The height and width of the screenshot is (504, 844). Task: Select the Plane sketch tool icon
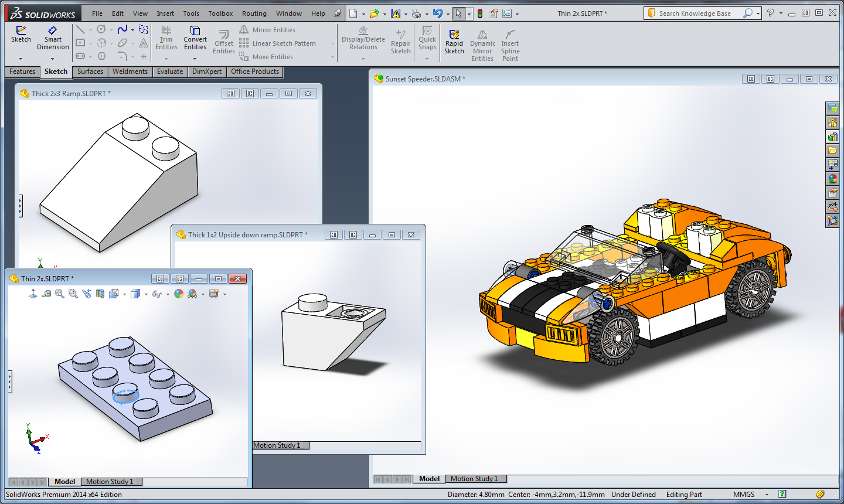144,29
